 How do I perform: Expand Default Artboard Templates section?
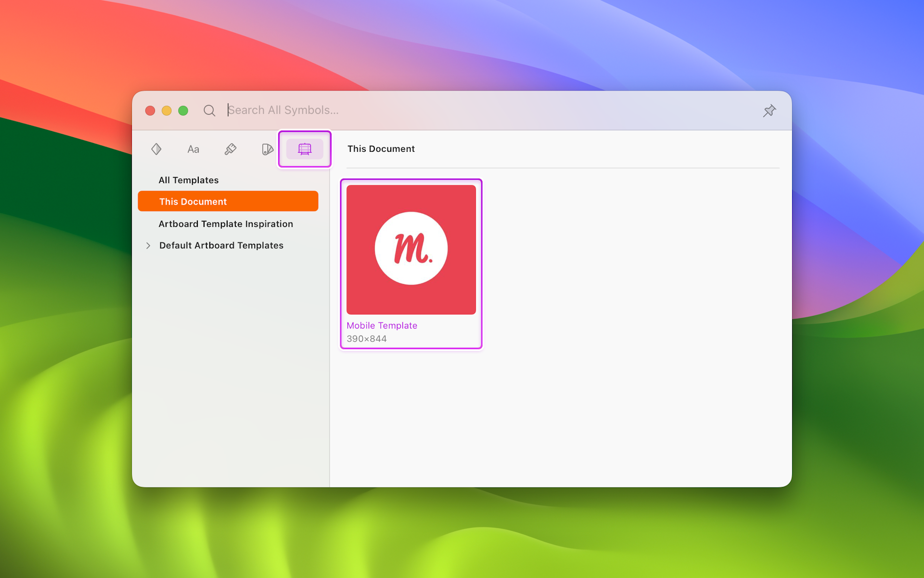[148, 245]
